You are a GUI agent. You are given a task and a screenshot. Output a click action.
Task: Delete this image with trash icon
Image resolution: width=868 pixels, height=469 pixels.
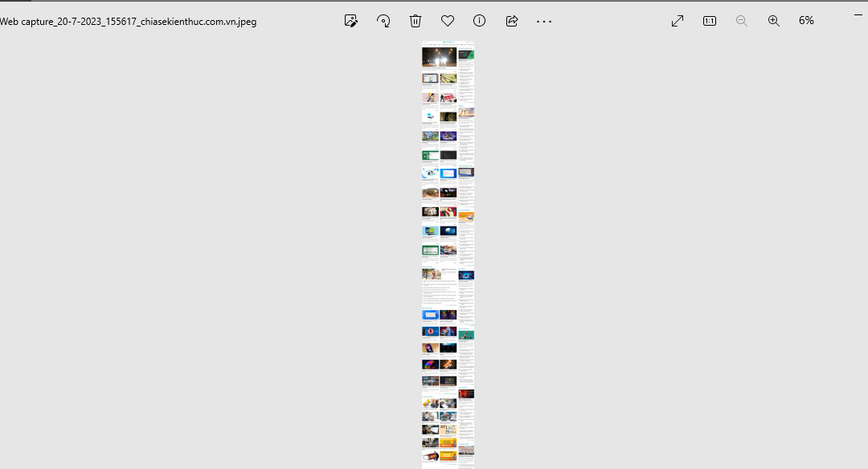pos(416,21)
